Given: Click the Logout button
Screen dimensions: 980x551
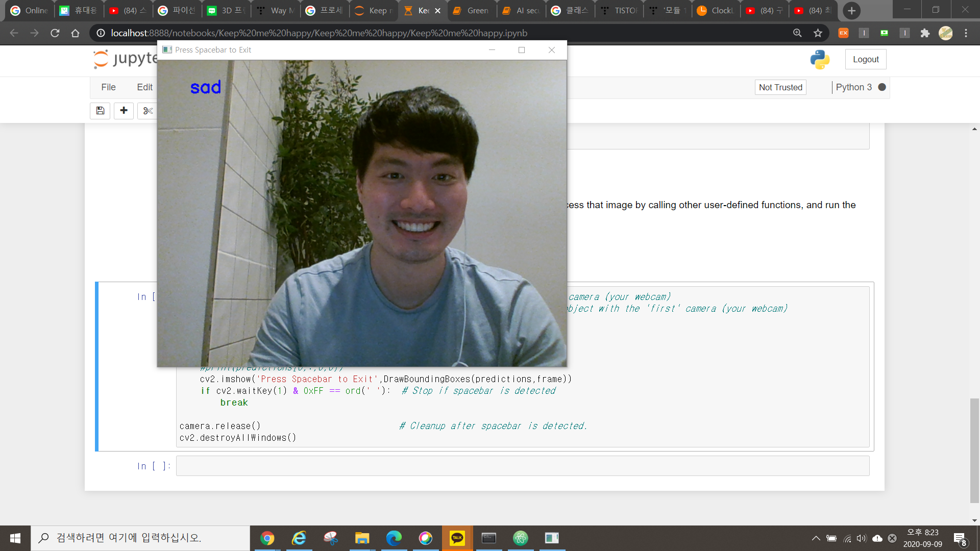Looking at the screenshot, I should [865, 59].
